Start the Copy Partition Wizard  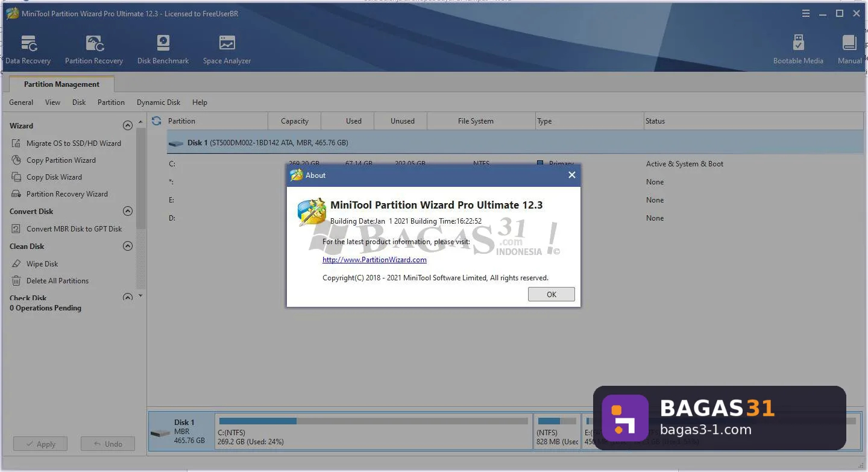click(54, 160)
